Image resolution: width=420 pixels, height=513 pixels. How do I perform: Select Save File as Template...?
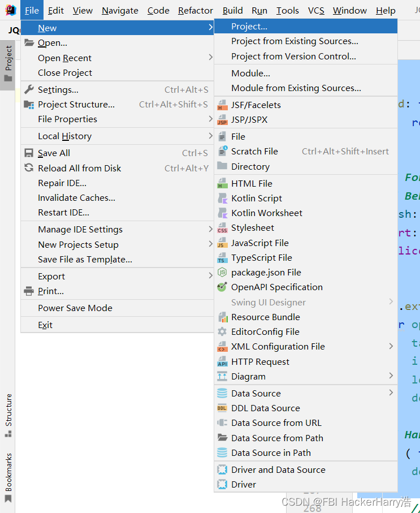[117, 260]
